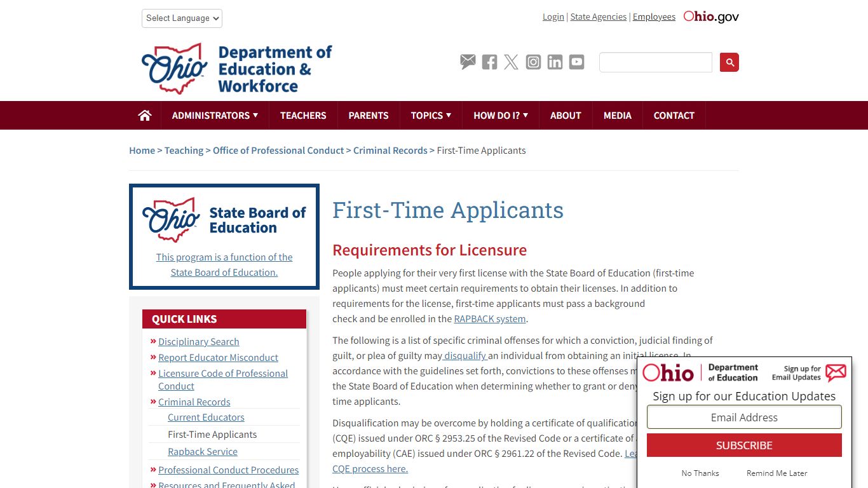Screen dimensions: 868x488
Task: Click the Requirements for Licensure heading
Action: point(430,250)
